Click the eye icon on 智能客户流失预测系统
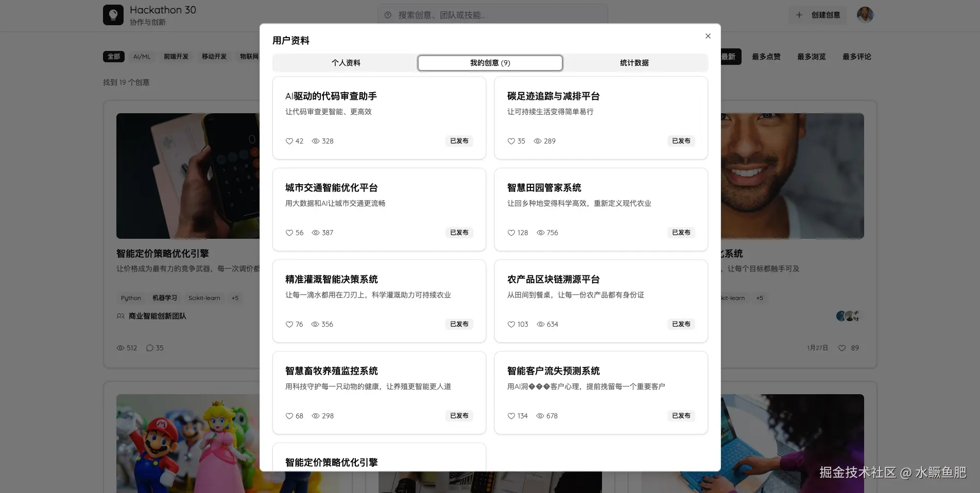The image size is (980, 493). coord(540,416)
